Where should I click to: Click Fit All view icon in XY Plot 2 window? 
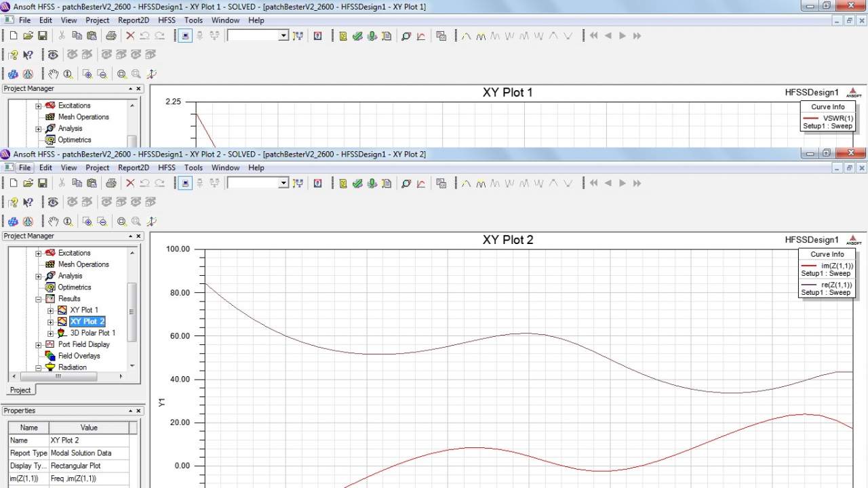121,221
